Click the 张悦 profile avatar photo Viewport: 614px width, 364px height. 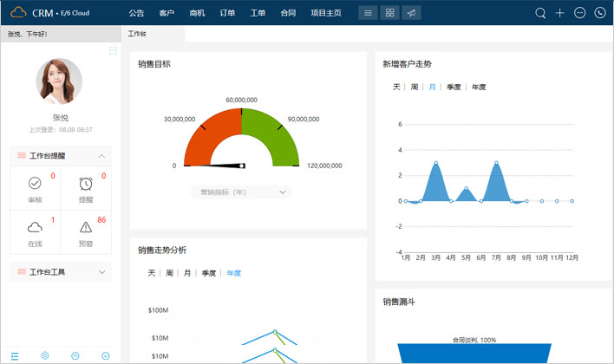click(59, 81)
